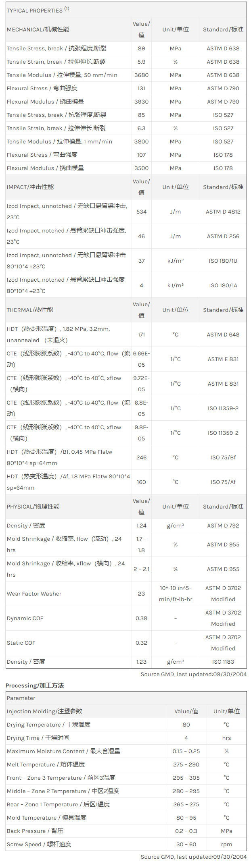This screenshot has width=251, height=868.
Task: Click the THERMAL/热性能 section header
Action: pos(30,310)
